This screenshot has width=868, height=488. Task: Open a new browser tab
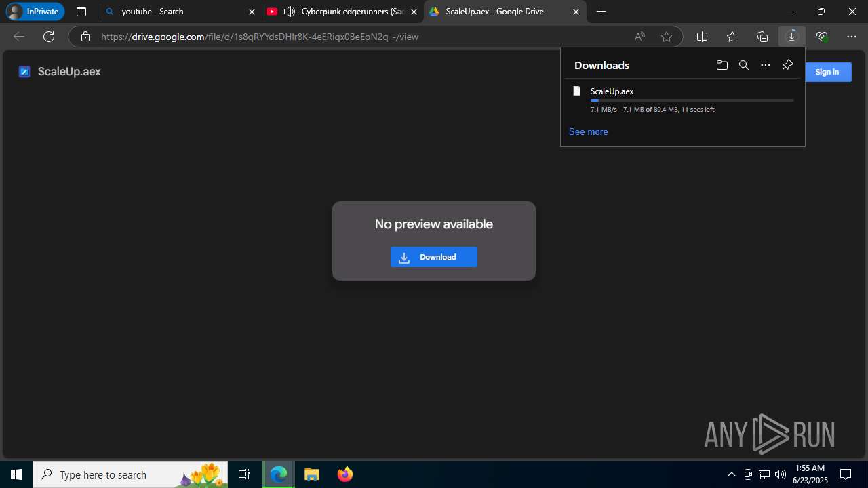tap(601, 12)
